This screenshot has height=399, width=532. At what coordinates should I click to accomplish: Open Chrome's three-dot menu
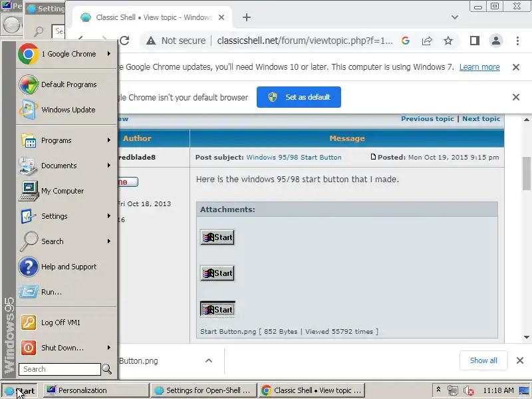pyautogui.click(x=517, y=41)
